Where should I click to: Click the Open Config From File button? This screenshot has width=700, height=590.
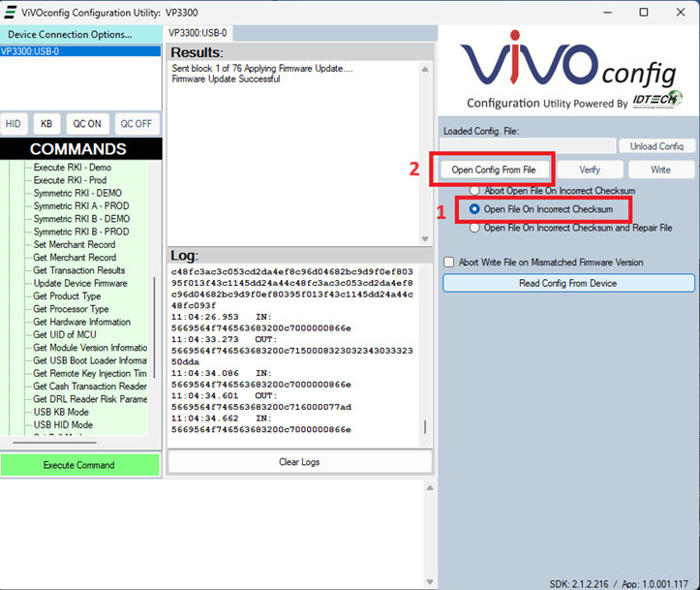click(493, 170)
